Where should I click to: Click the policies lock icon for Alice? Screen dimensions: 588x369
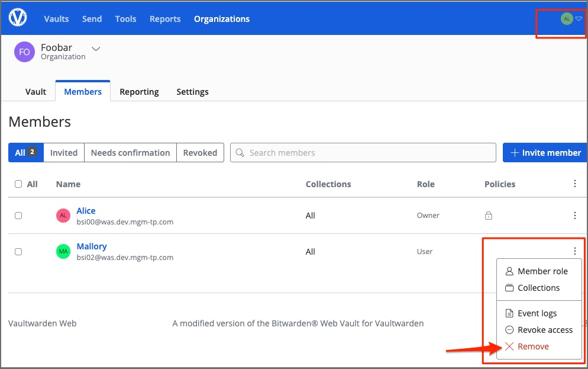click(x=488, y=216)
